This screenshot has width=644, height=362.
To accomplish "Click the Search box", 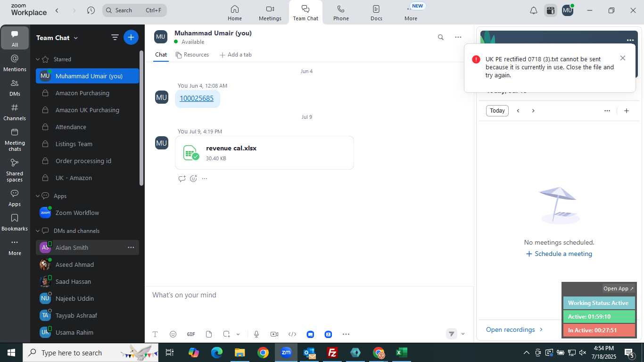I will pos(134,10).
